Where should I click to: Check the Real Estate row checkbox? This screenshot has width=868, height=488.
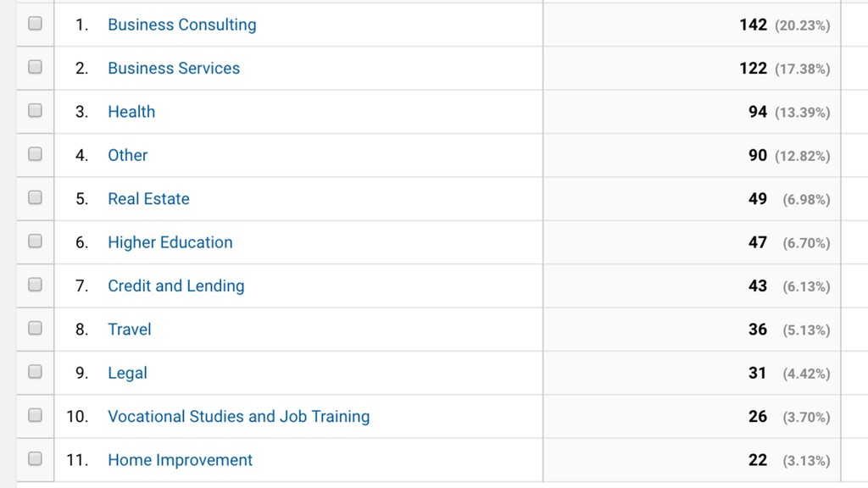pos(35,197)
